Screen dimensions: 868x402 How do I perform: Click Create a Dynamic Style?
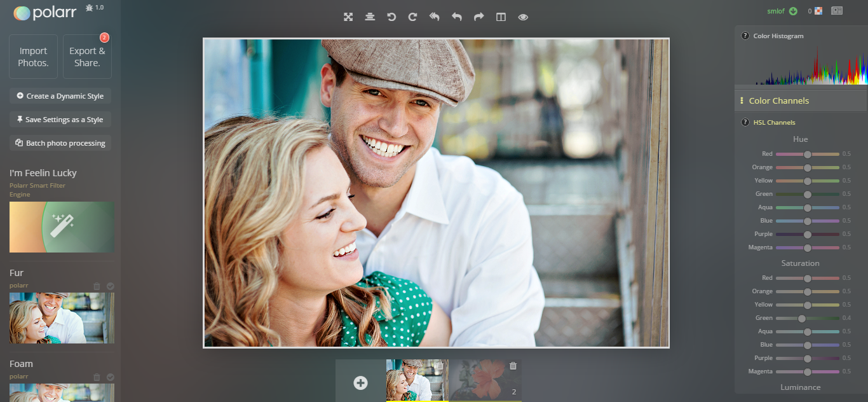click(x=60, y=96)
